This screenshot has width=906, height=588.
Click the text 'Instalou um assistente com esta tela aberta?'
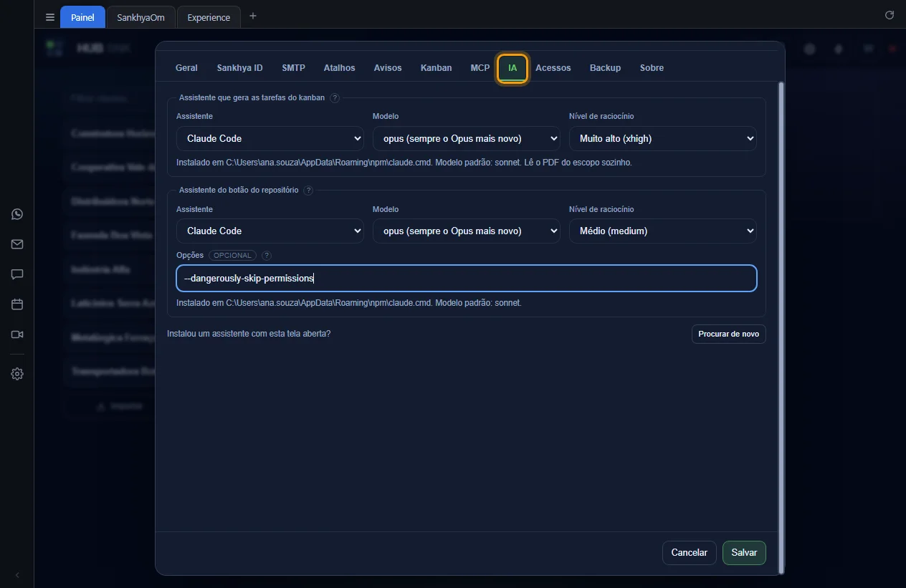tap(249, 334)
